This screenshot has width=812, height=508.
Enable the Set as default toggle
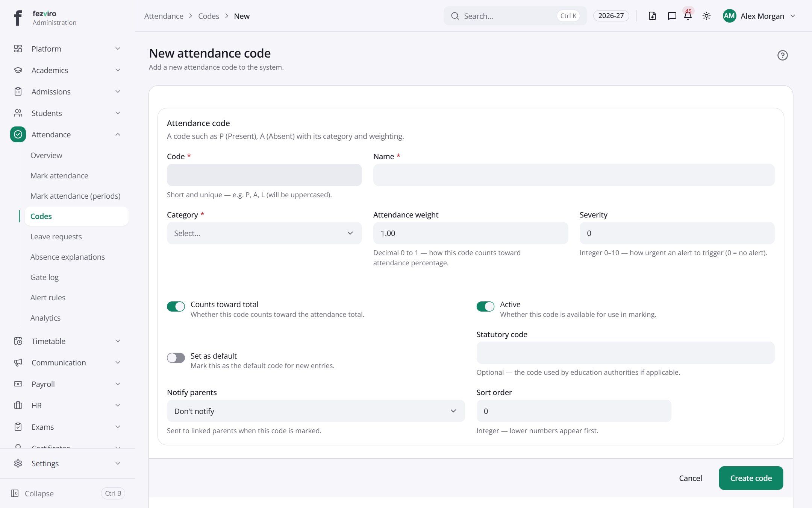coord(176,357)
